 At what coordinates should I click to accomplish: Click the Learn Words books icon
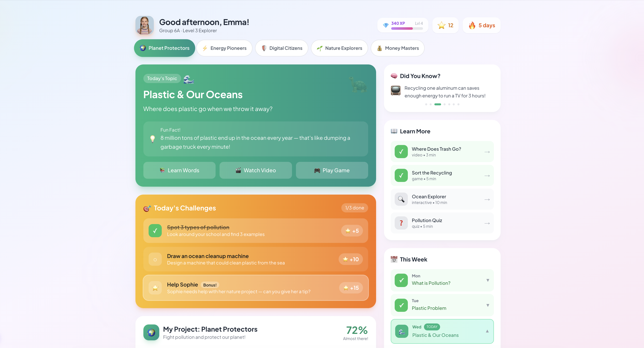162,170
